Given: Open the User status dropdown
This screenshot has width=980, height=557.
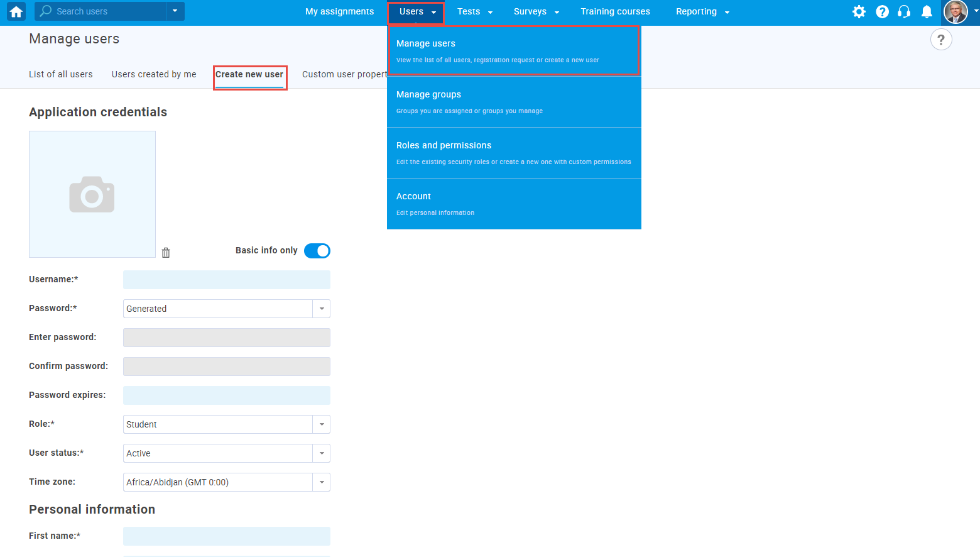Looking at the screenshot, I should tap(322, 453).
